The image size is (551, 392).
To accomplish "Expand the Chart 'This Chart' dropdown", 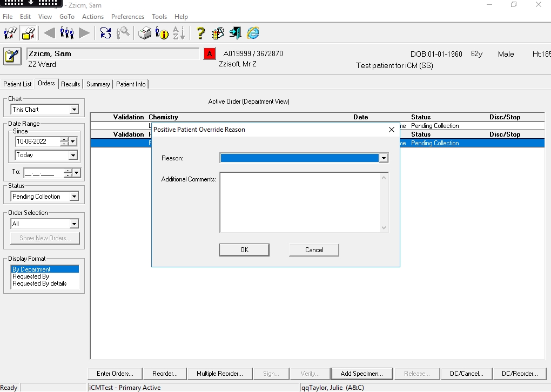I will [74, 110].
